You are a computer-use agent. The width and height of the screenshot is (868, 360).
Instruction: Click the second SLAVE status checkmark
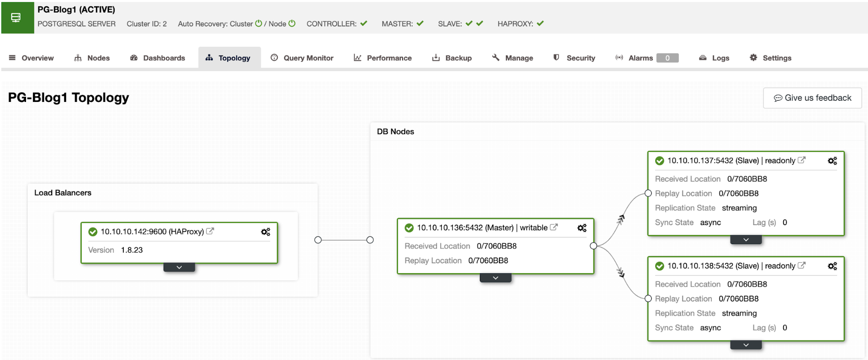[x=480, y=23]
